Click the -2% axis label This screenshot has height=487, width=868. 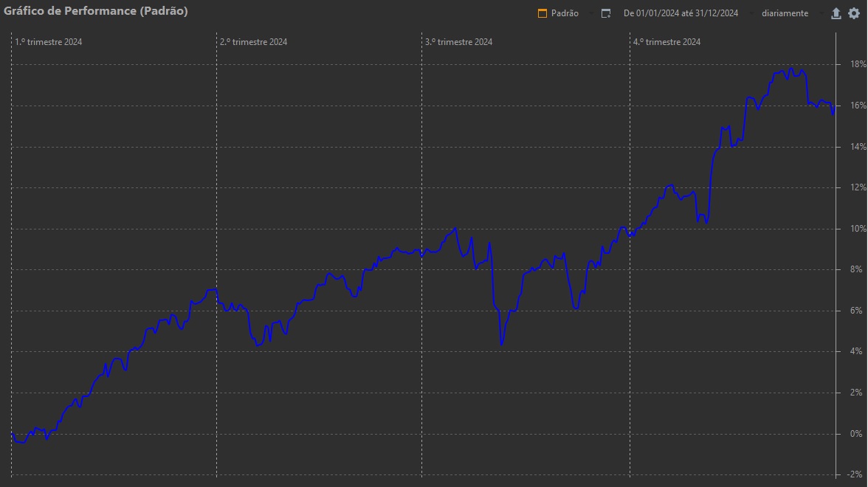point(856,475)
